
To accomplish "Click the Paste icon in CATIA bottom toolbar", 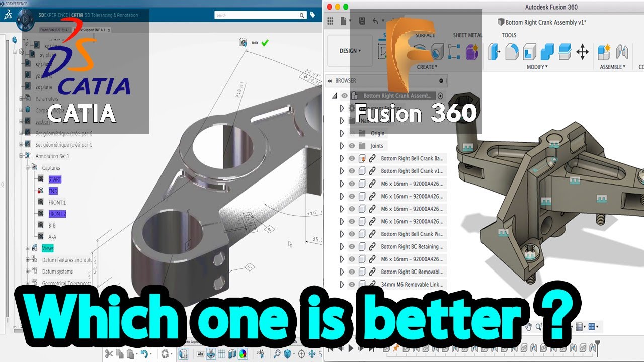I will pos(130,354).
